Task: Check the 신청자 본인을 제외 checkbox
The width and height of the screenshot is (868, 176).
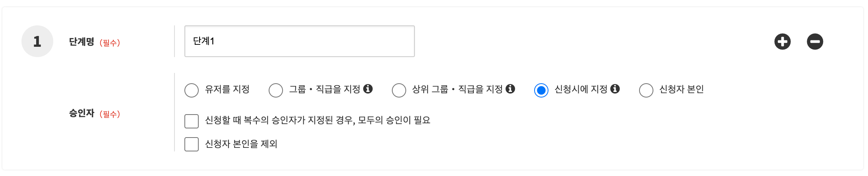Action: click(192, 144)
